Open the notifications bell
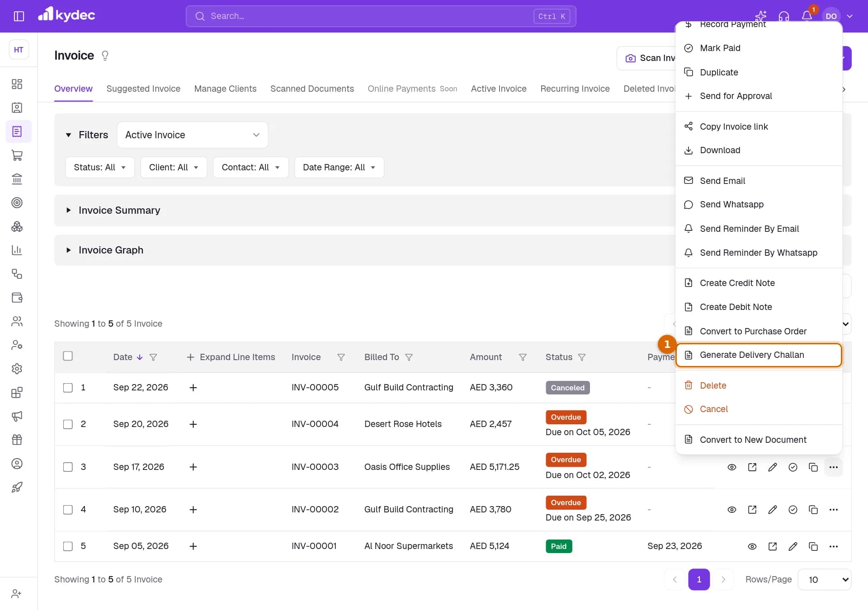 807,16
